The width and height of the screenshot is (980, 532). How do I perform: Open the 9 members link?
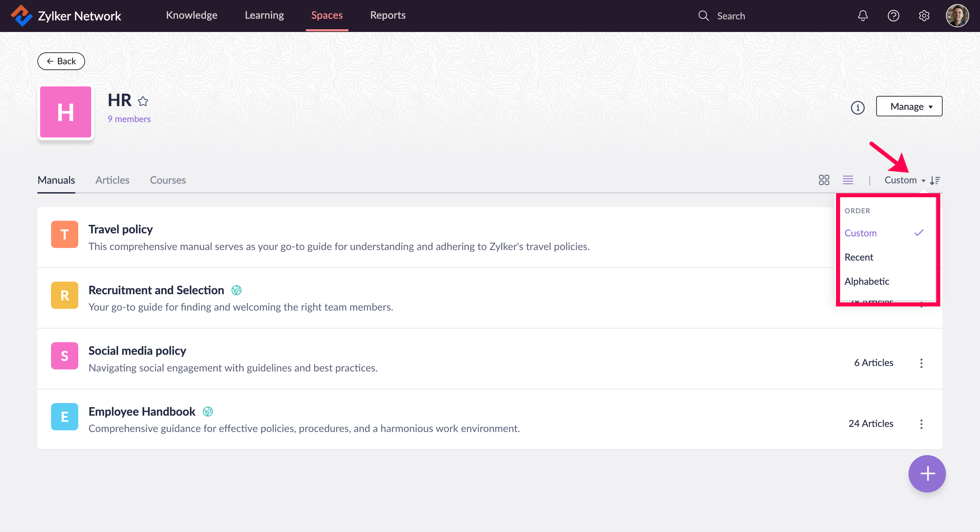[x=129, y=119]
